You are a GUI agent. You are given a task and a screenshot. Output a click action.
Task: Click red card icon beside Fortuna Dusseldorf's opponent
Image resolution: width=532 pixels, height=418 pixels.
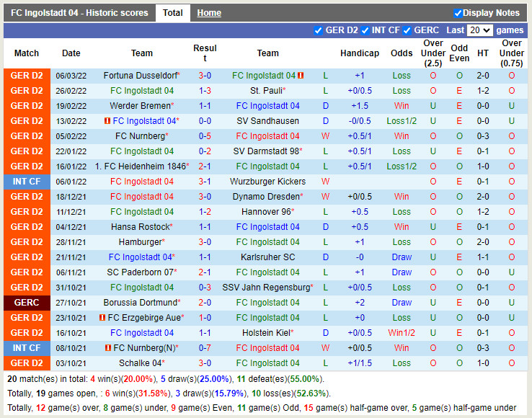(301, 76)
